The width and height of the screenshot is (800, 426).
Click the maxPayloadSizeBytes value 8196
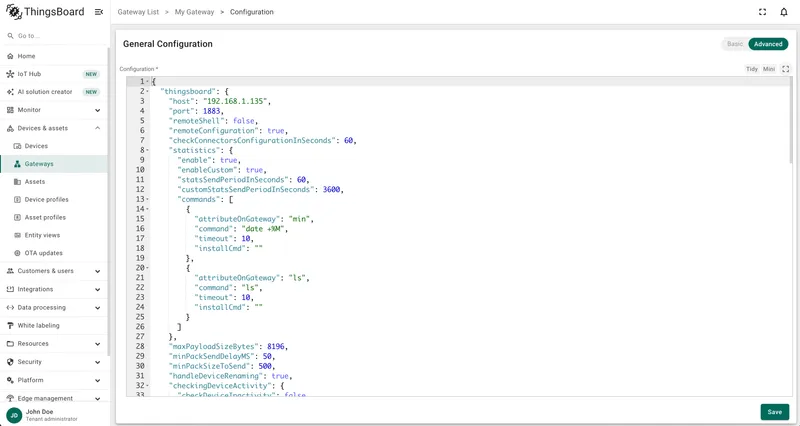coord(276,346)
